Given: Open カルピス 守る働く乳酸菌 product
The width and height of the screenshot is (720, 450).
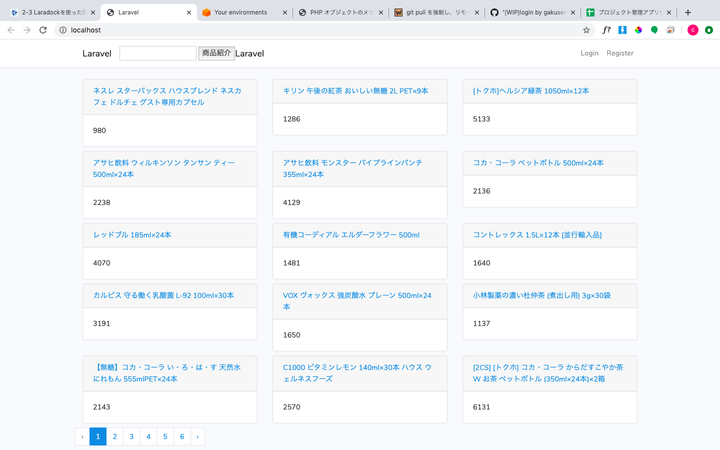Looking at the screenshot, I should (x=163, y=295).
